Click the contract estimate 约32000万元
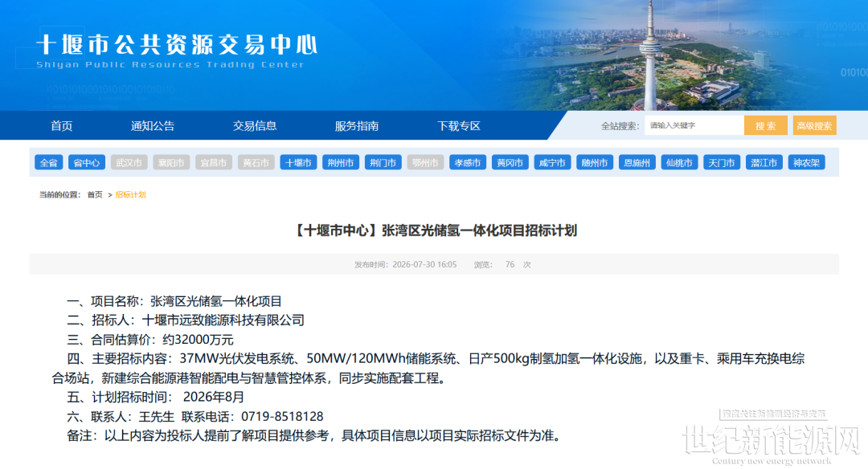The height and width of the screenshot is (469, 868). tap(199, 340)
